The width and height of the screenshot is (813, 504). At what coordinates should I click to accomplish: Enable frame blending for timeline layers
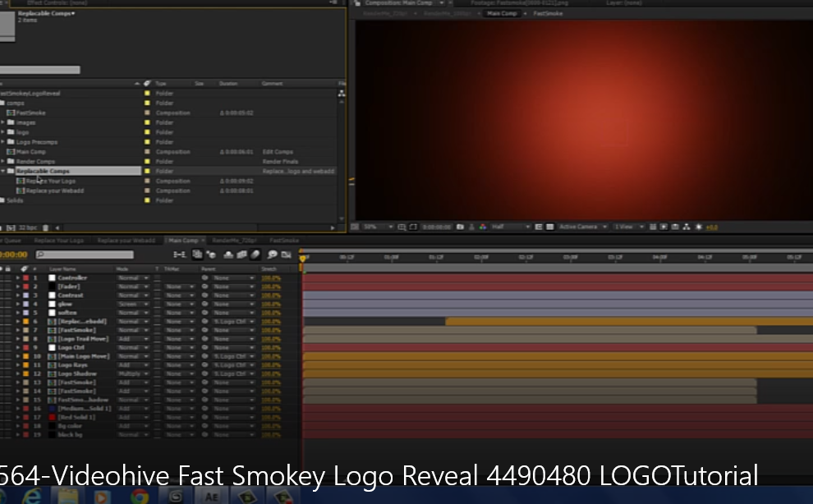click(x=241, y=254)
